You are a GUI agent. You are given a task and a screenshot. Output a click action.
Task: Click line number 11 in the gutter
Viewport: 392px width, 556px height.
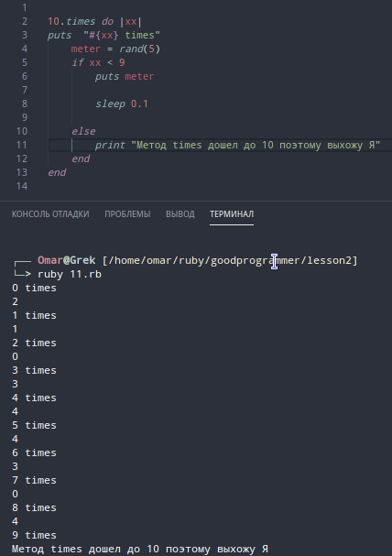pyautogui.click(x=22, y=145)
